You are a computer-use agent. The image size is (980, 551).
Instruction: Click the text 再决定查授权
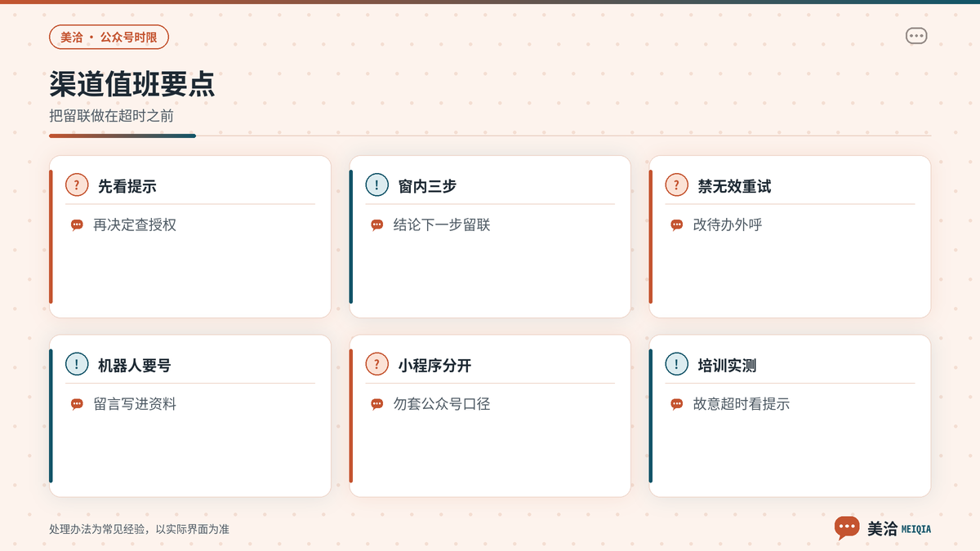135,225
